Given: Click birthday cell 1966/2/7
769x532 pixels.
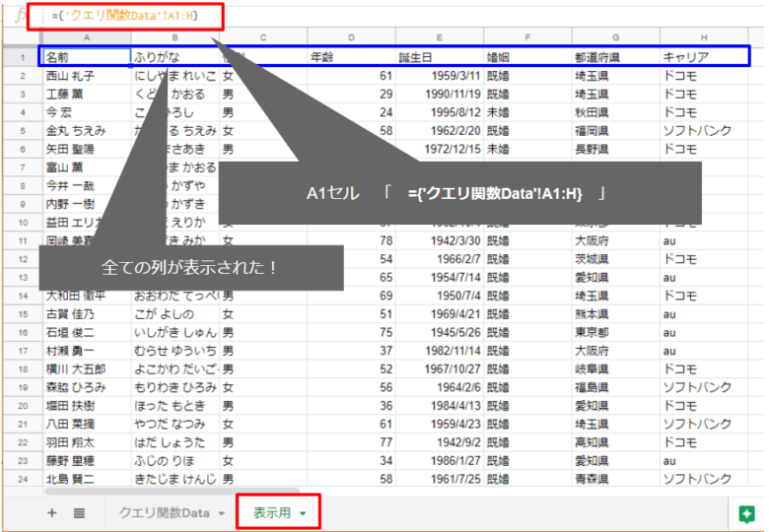Looking at the screenshot, I should click(440, 259).
